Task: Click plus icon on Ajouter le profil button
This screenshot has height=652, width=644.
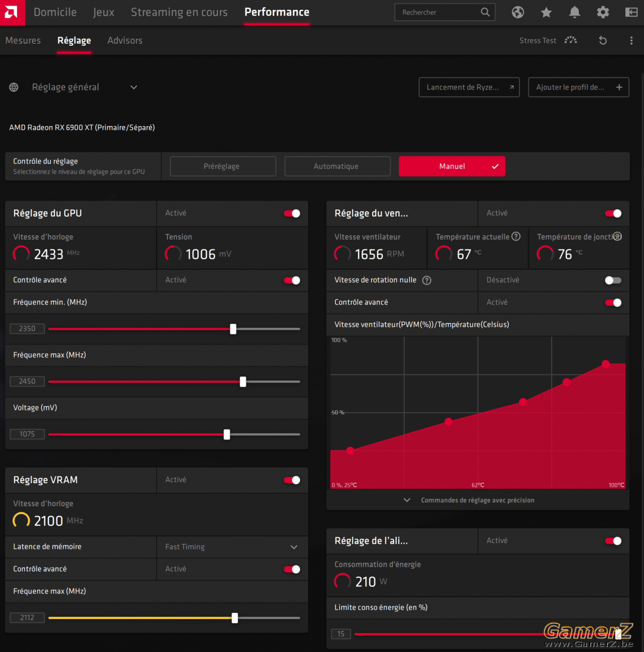Action: [x=619, y=87]
